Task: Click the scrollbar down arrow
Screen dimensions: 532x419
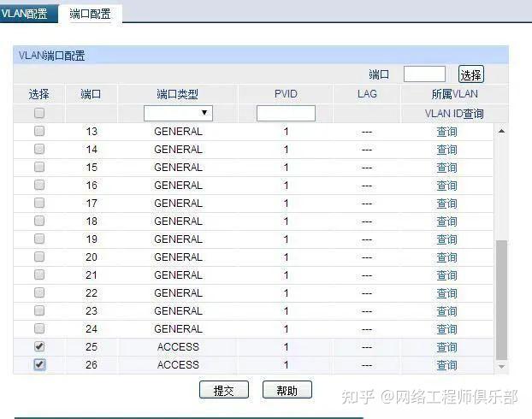Action: coord(501,367)
